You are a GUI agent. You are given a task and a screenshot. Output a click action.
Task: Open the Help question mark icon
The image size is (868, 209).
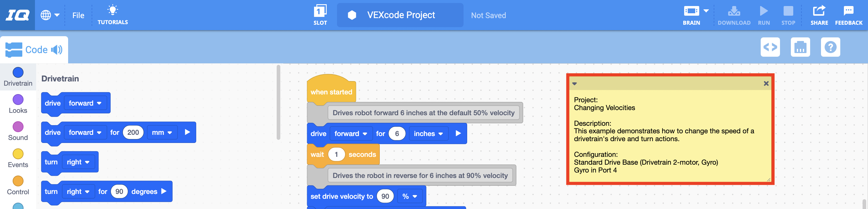coord(830,47)
